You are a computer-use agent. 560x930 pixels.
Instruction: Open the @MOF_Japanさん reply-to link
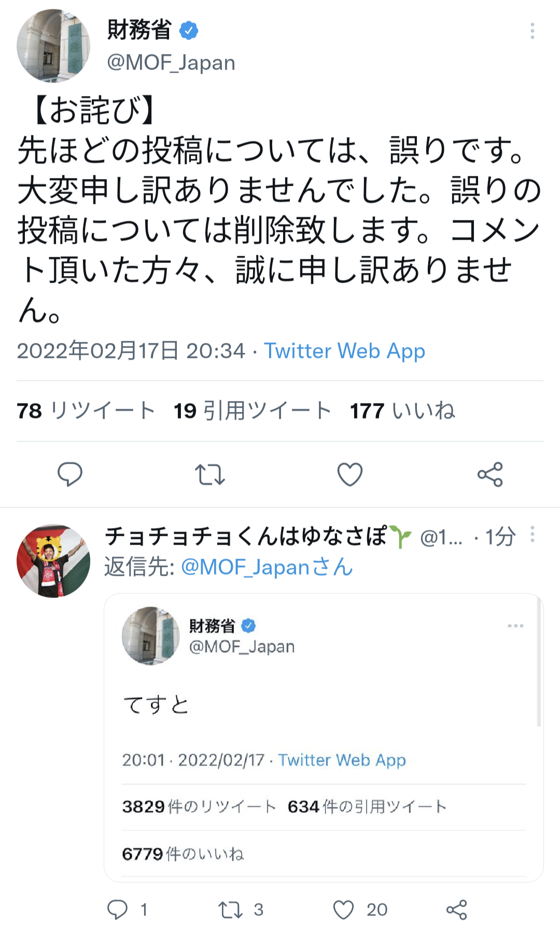(267, 567)
